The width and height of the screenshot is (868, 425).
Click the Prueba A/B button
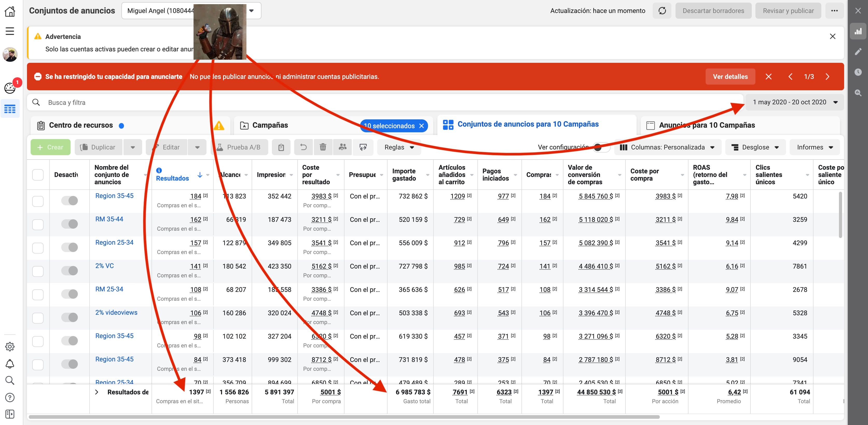239,147
